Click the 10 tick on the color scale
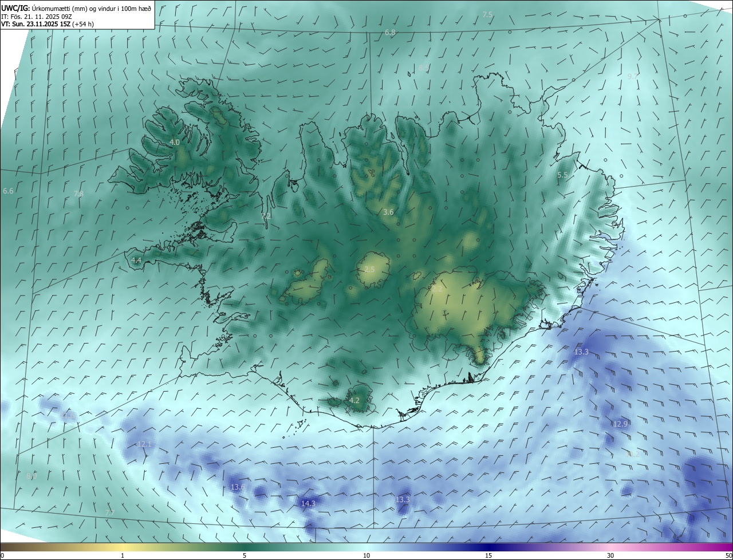Viewport: 733px width, 560px height. tap(366, 555)
